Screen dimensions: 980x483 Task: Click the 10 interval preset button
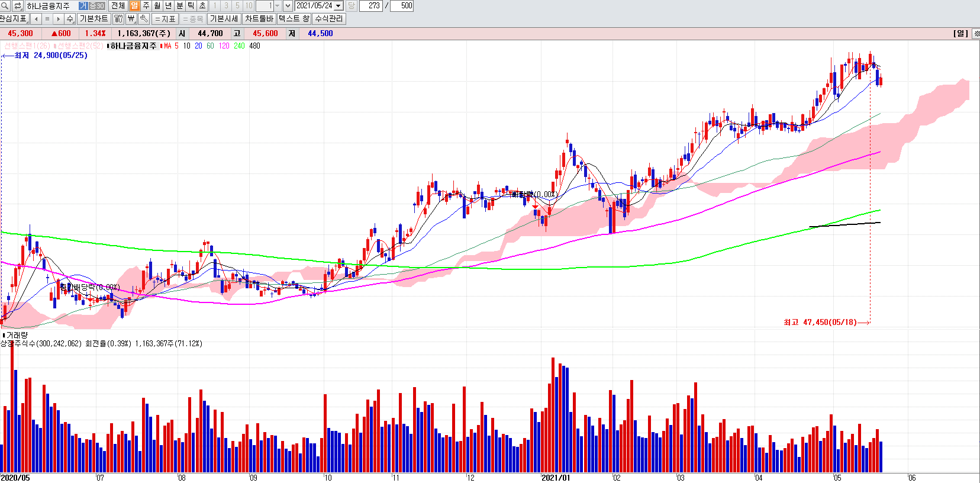pyautogui.click(x=249, y=6)
